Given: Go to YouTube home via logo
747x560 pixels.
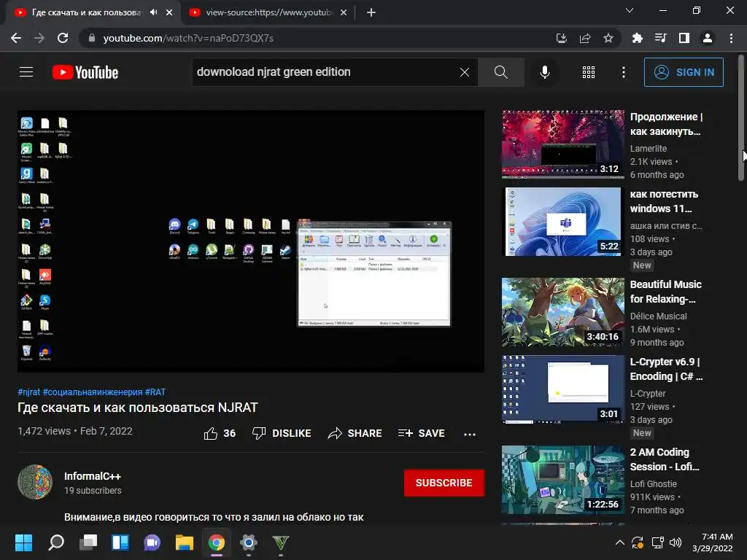Looking at the screenshot, I should (85, 72).
